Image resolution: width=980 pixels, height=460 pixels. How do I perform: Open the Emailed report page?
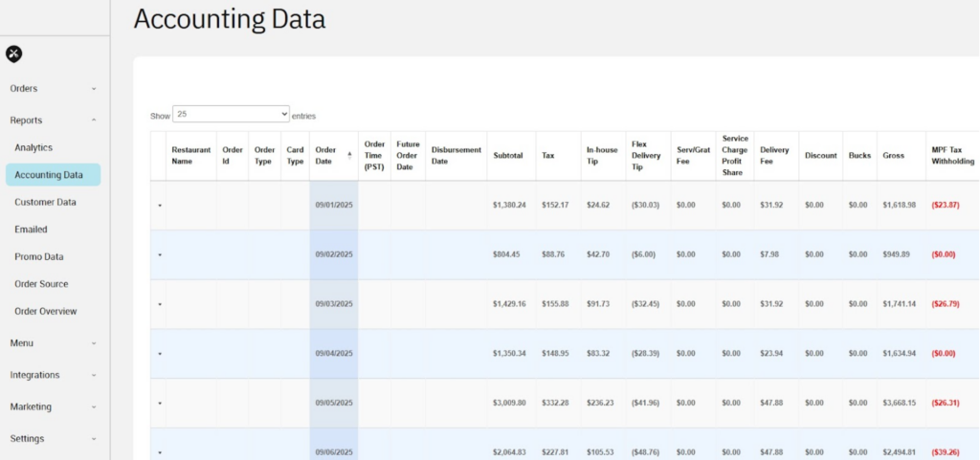tap(31, 230)
